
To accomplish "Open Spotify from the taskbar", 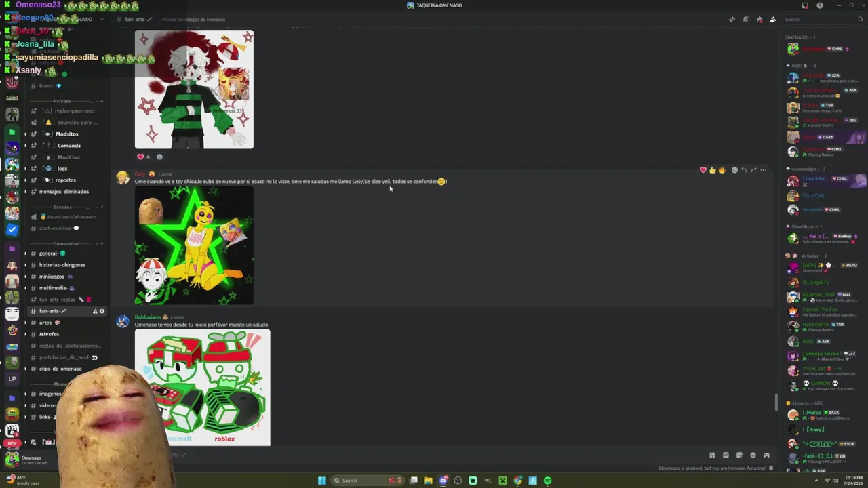I will click(x=547, y=481).
